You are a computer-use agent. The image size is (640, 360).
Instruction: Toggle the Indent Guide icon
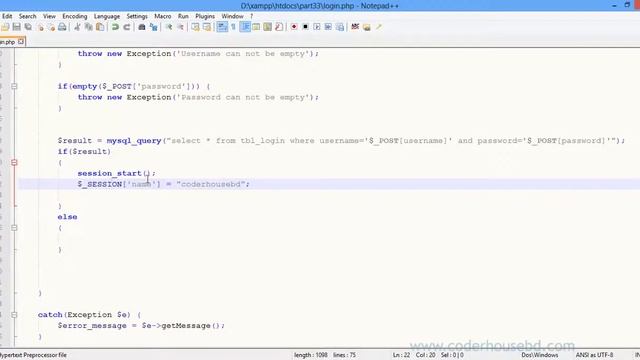coord(245,27)
